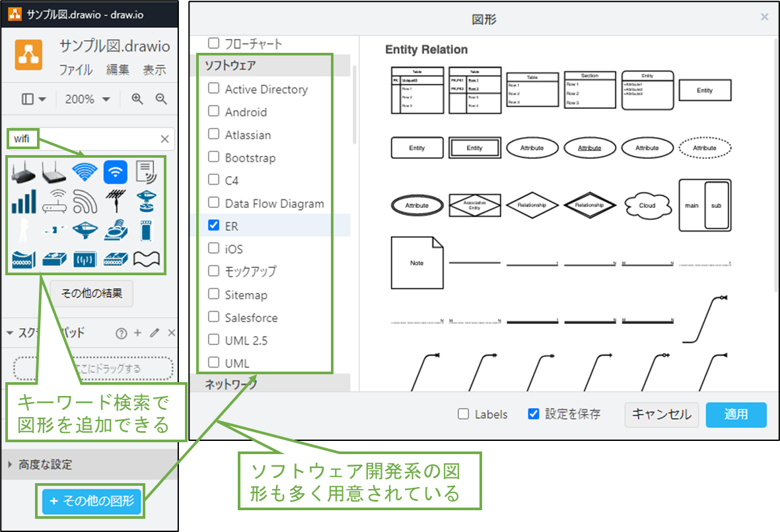Select the blue wavy flag shape icon
The width and height of the screenshot is (780, 532).
point(146,259)
